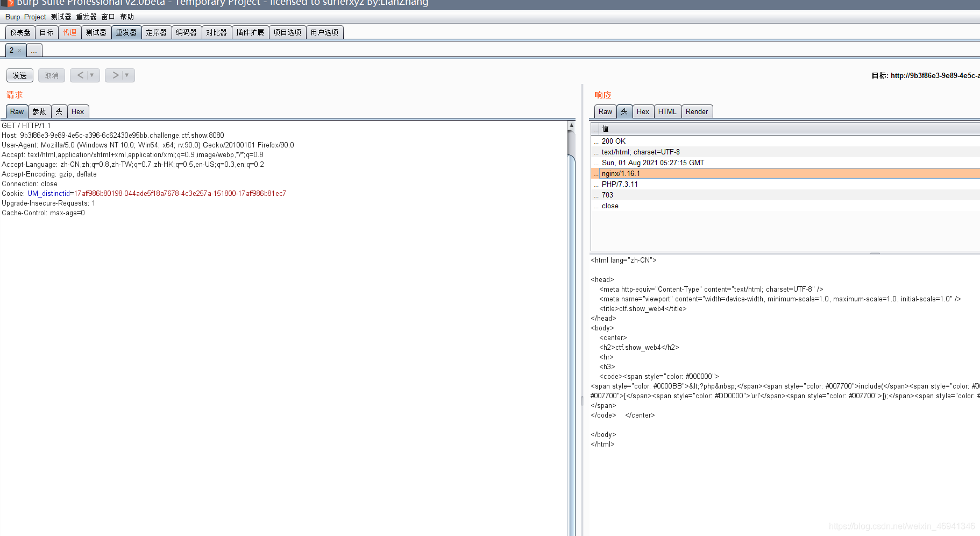Click the title ctf.show_web4 line in response
This screenshot has height=536, width=980.
pos(643,308)
